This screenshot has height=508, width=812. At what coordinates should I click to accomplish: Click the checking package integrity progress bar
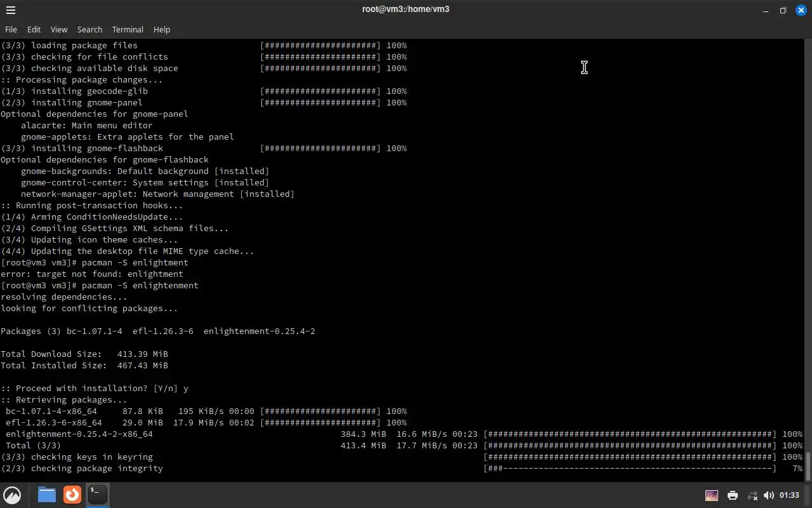pos(630,469)
